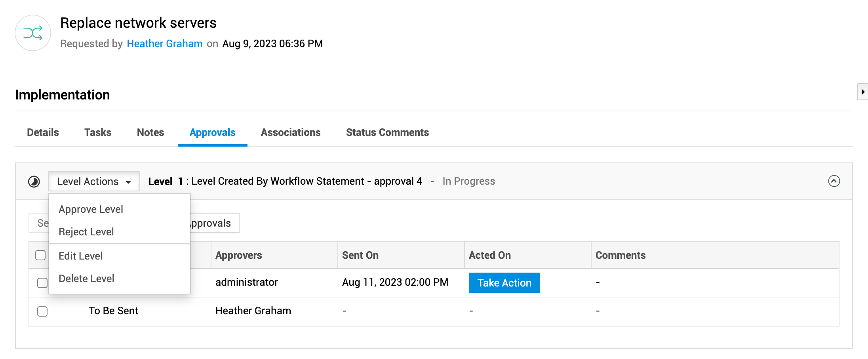Tick the Heather Graham row checkbox

[42, 311]
